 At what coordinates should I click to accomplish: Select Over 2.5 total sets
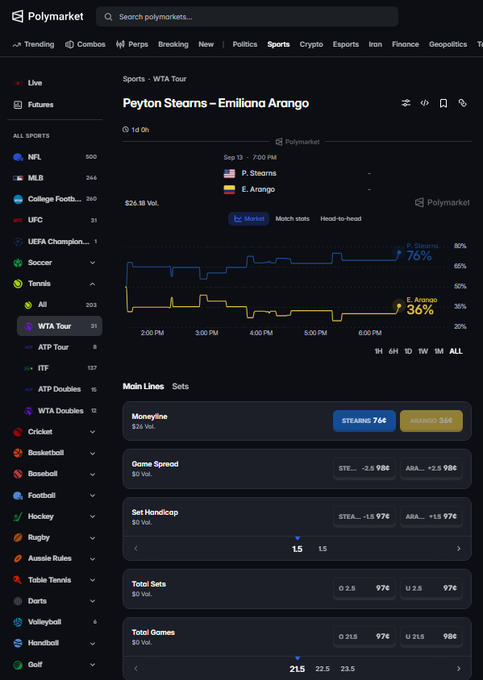[364, 588]
